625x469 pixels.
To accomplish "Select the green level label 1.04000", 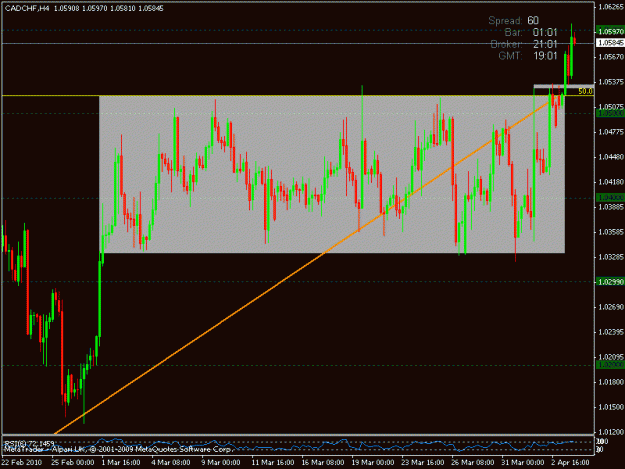I will [610, 198].
